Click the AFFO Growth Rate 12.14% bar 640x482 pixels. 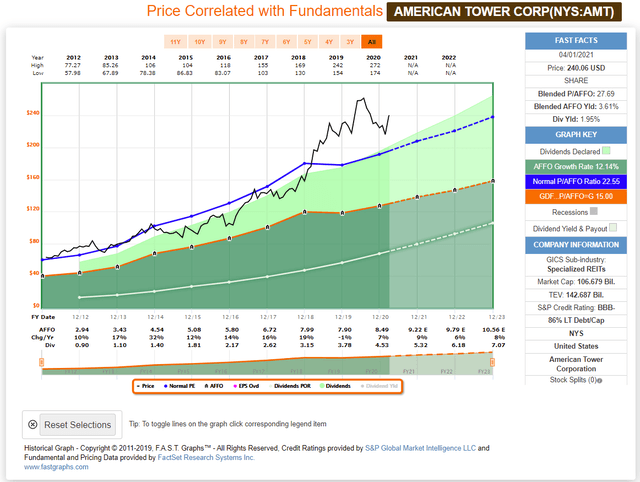tap(576, 167)
